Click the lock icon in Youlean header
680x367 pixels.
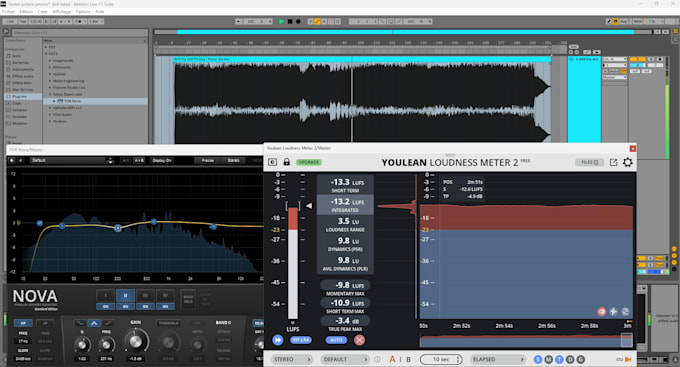click(x=286, y=162)
